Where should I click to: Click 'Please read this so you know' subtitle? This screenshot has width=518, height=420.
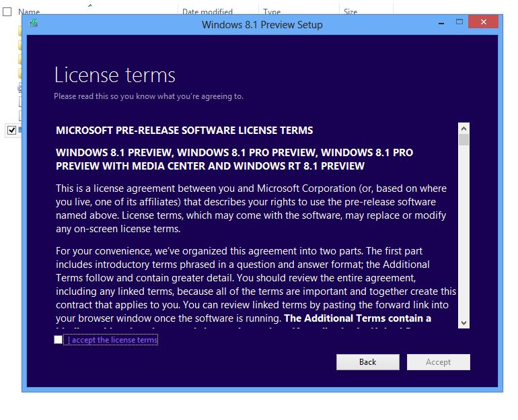149,96
